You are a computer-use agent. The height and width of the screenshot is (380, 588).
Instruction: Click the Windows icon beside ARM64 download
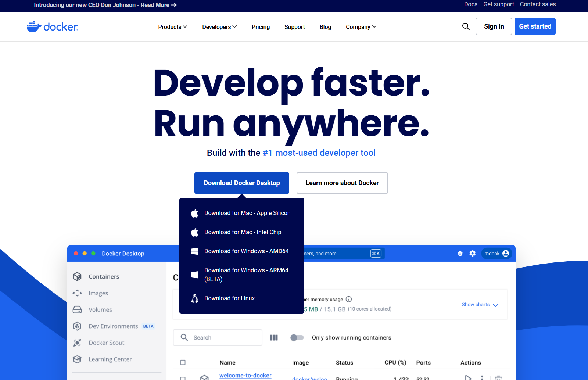click(195, 275)
